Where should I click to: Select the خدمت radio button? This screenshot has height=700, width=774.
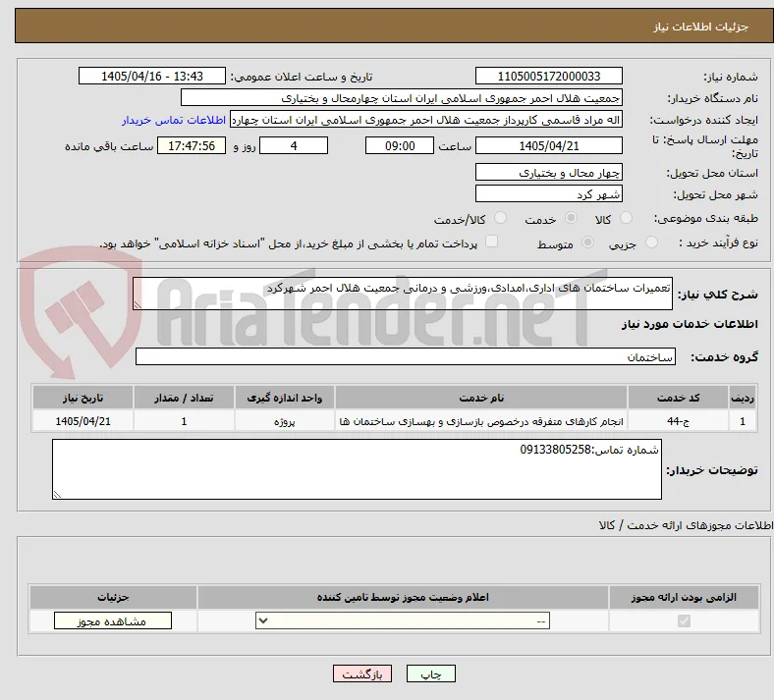click(571, 218)
